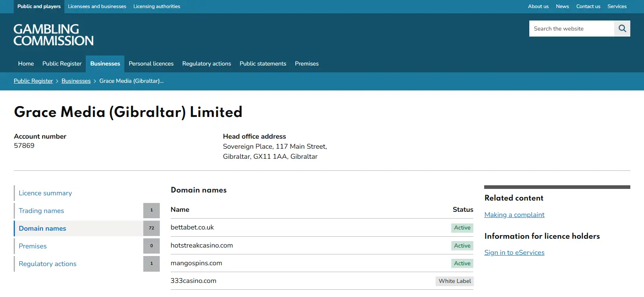Open the Making a complaint link

point(514,215)
